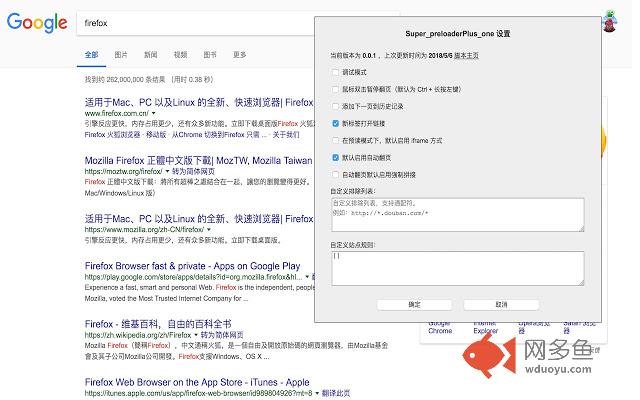Open Firefox Web Browser on the App Store result

[197, 382]
